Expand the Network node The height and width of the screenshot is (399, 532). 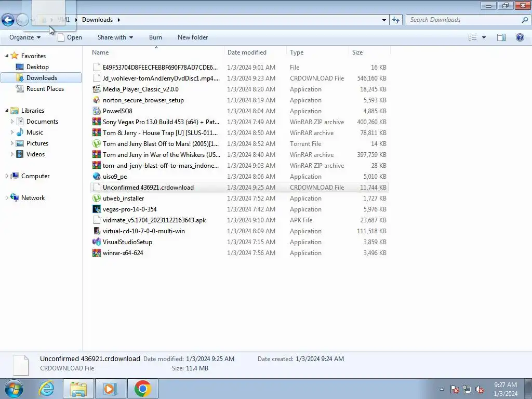click(7, 197)
